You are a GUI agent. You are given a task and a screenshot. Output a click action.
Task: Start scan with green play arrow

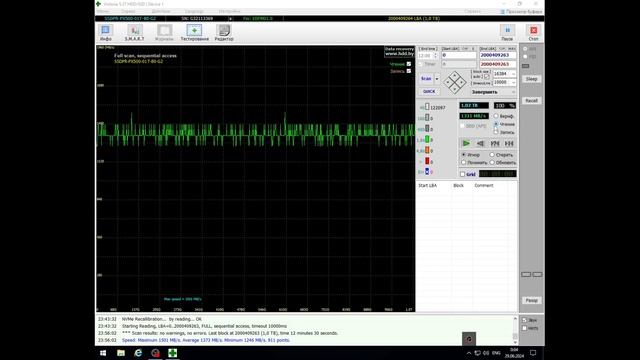466,143
